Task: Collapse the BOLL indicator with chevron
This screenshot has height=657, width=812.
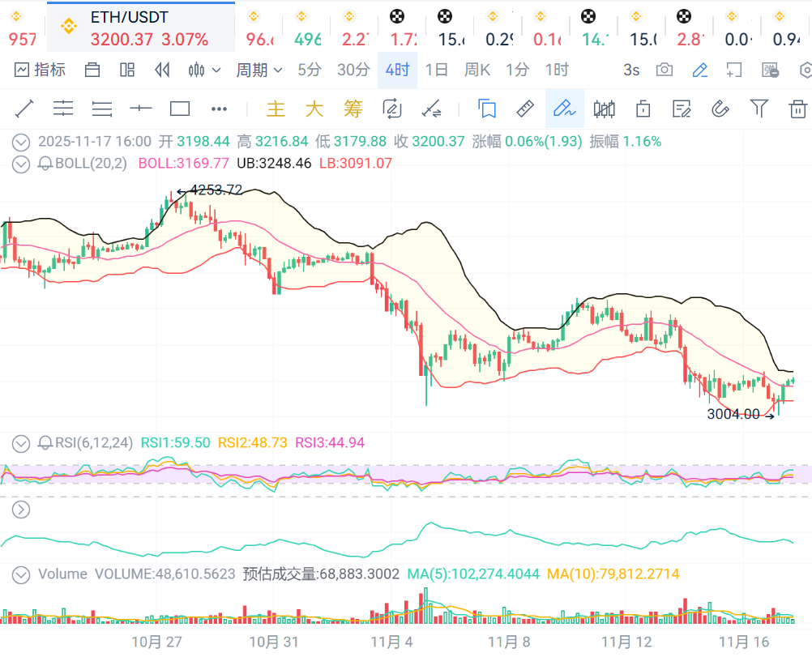Action: tap(22, 164)
